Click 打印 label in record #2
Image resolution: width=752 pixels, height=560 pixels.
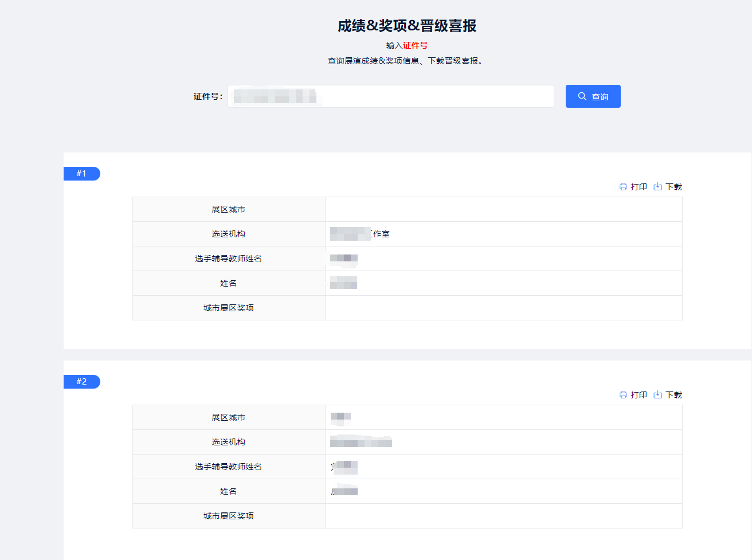tap(639, 395)
